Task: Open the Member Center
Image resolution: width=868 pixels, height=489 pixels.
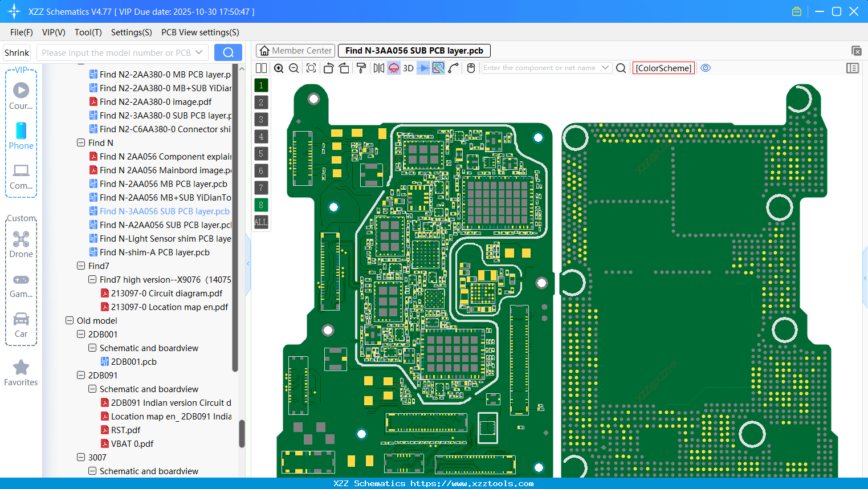Action: (295, 50)
